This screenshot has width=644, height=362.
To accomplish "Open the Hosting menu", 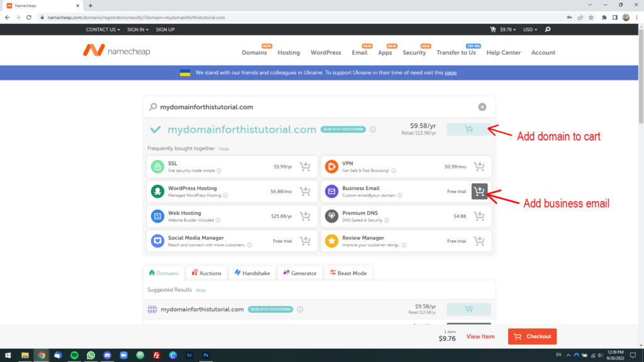I will pos(289,53).
